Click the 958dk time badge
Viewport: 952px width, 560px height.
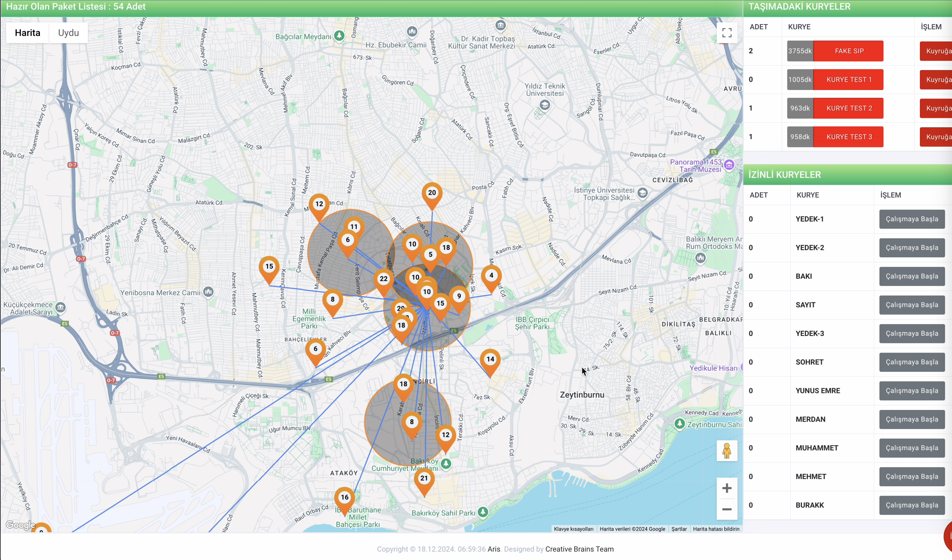(x=800, y=137)
